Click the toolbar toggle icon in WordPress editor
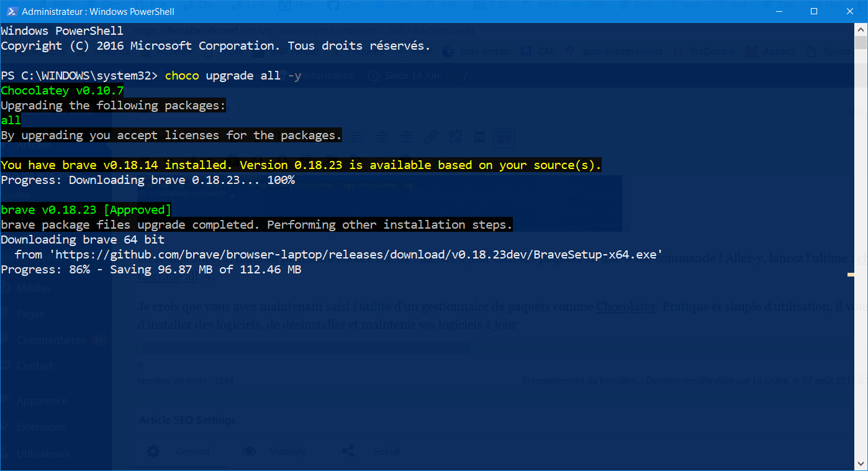Viewport: 868px width, 471px height. (504, 137)
